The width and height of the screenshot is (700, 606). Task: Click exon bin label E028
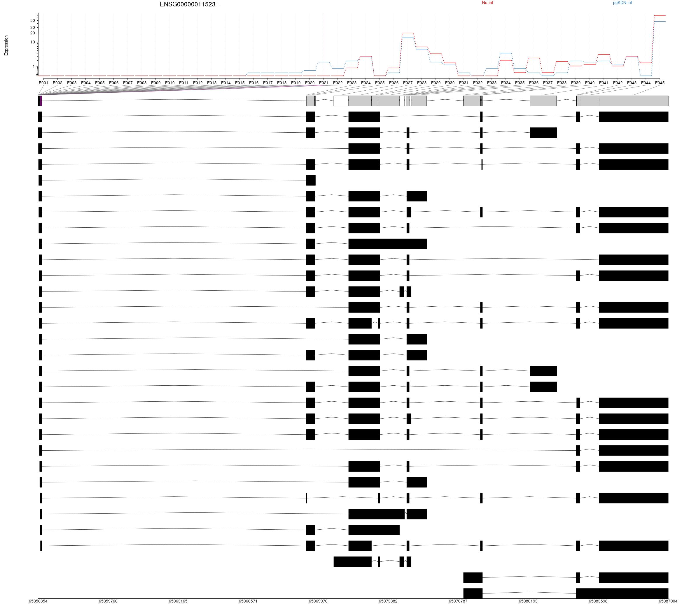tap(422, 83)
